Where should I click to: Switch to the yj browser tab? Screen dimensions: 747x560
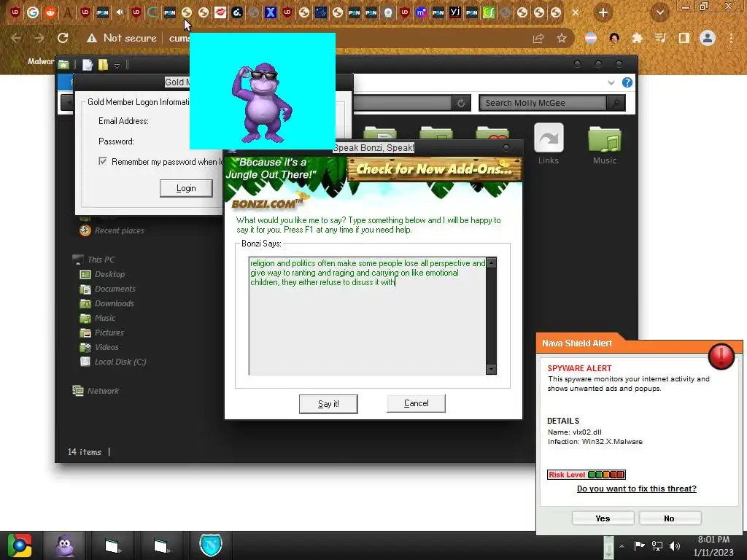click(455, 13)
